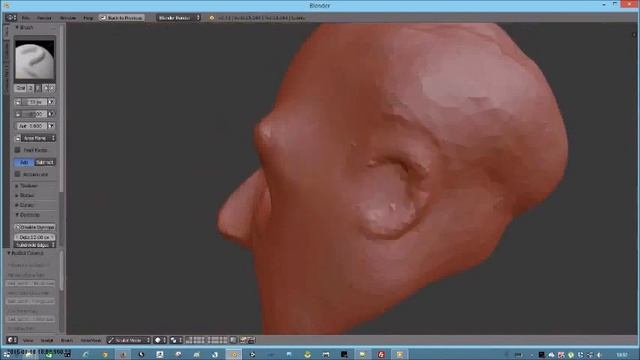Click the Back to Previous button
640x360 pixels.
point(122,18)
